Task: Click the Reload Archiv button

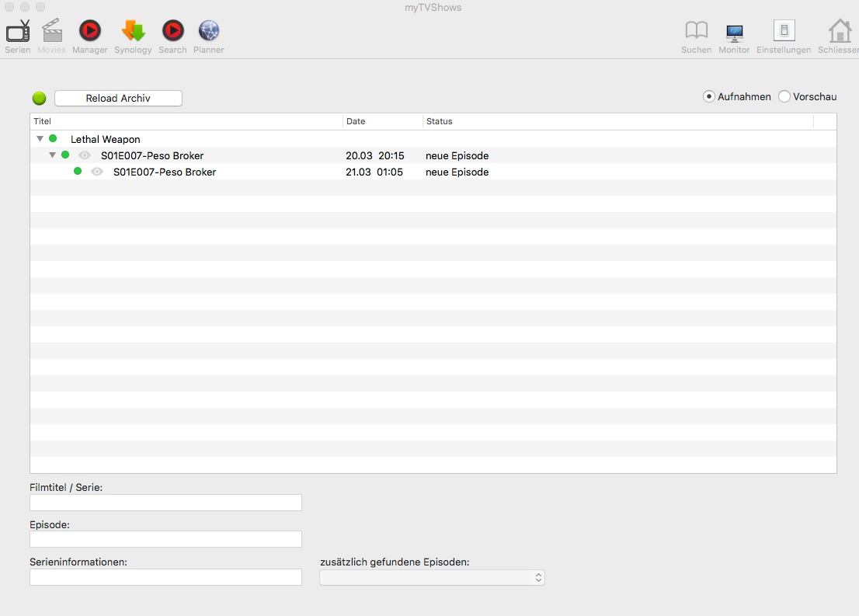Action: click(118, 99)
